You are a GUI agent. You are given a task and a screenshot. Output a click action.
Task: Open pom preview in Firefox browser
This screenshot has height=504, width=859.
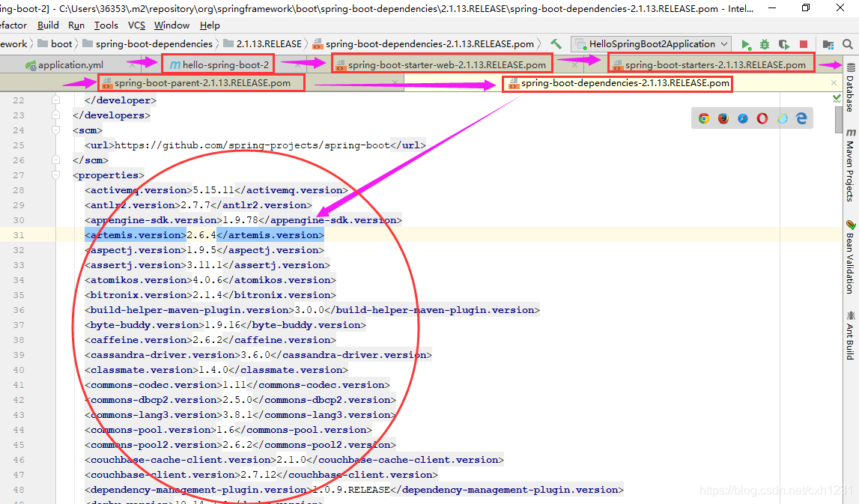pyautogui.click(x=723, y=118)
